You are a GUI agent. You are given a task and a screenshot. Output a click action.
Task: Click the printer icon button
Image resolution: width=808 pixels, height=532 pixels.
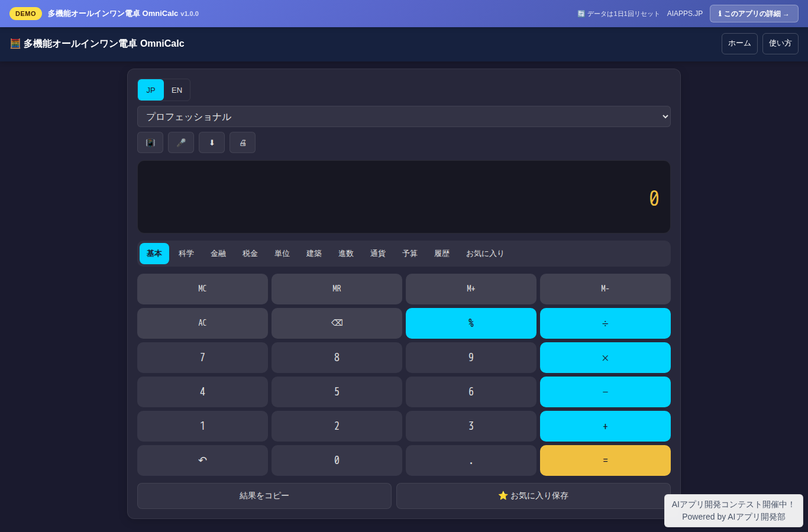[x=243, y=142]
